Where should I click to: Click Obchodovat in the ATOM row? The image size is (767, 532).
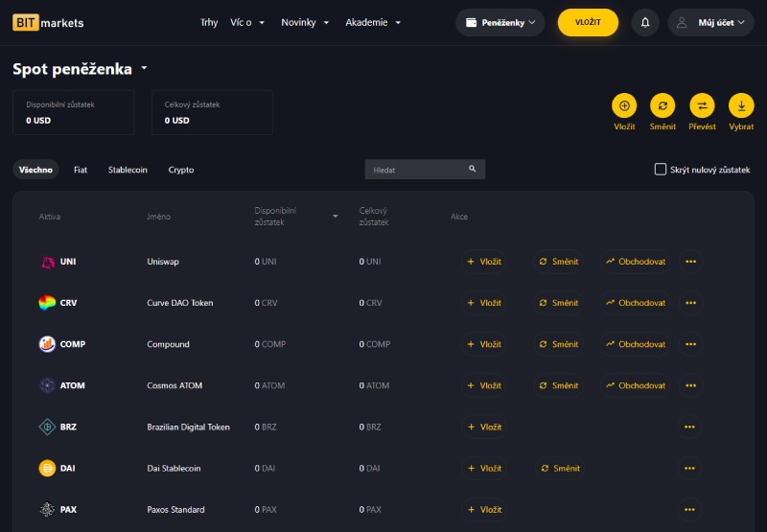click(x=636, y=385)
